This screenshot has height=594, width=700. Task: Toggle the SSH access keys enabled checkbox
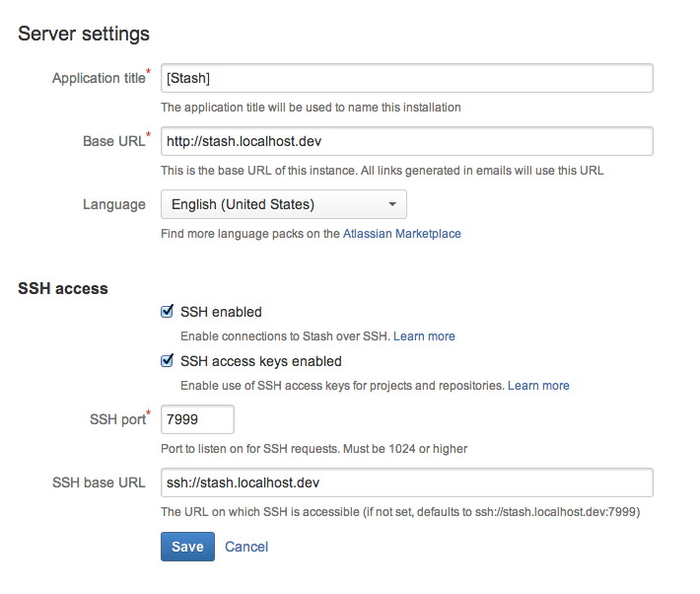[x=168, y=361]
